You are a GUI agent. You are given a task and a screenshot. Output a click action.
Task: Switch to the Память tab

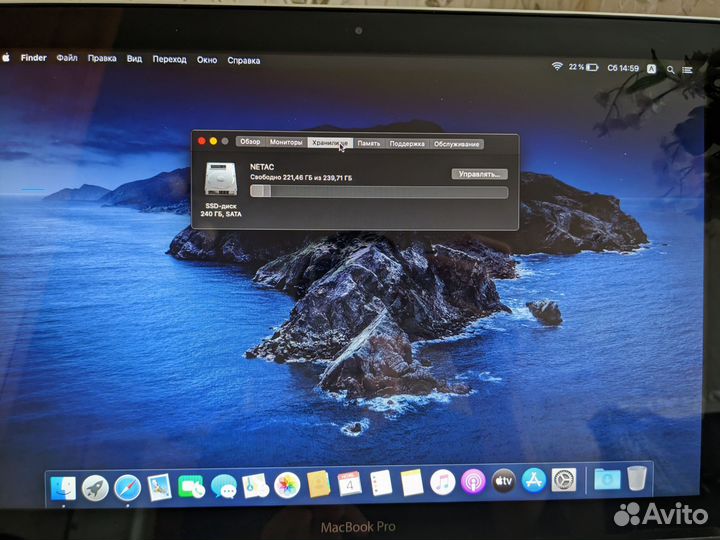[x=369, y=143]
